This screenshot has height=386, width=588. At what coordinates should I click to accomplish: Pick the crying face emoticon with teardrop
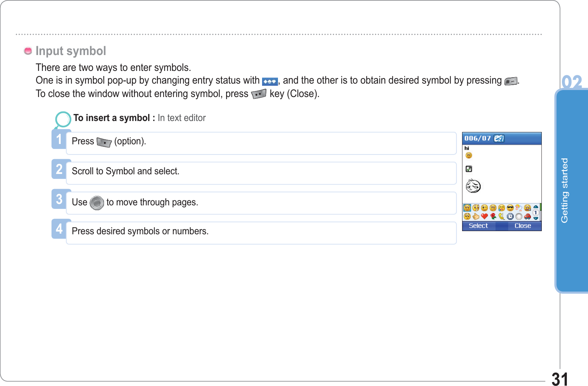(502, 208)
